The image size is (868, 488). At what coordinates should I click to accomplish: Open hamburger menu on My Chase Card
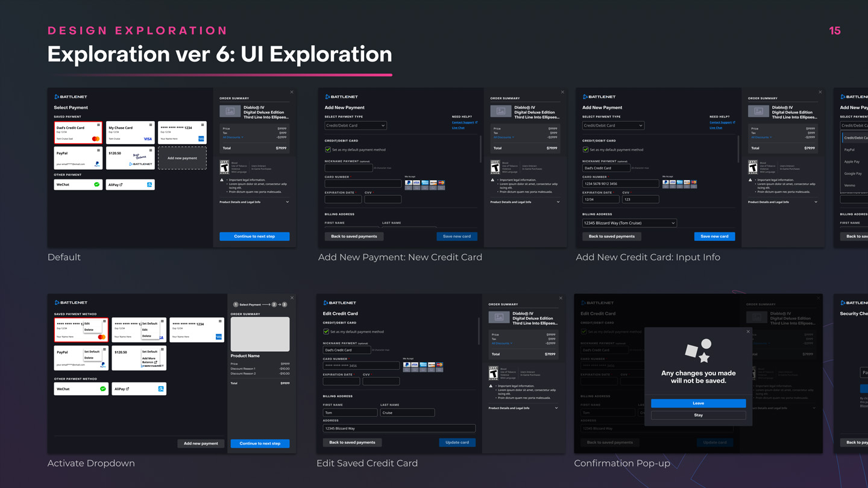tap(151, 125)
